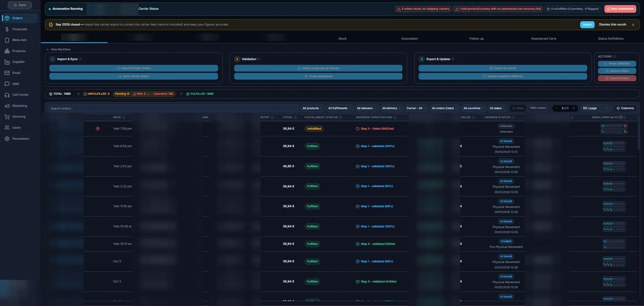The image size is (644, 306).
Task: Open the All statuses filter dropdown
Action: [x=367, y=108]
